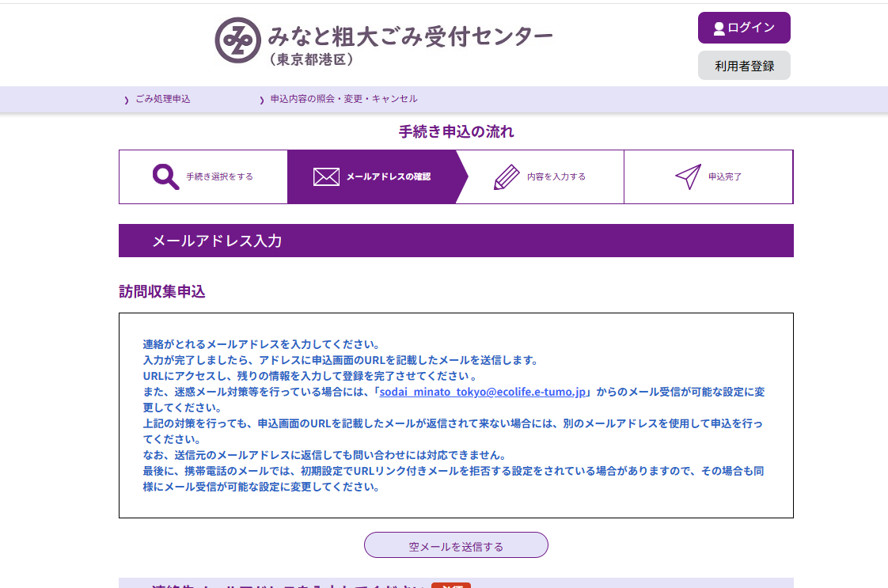
Task: Select the メールアドレスの確認 step label
Action: click(388, 176)
